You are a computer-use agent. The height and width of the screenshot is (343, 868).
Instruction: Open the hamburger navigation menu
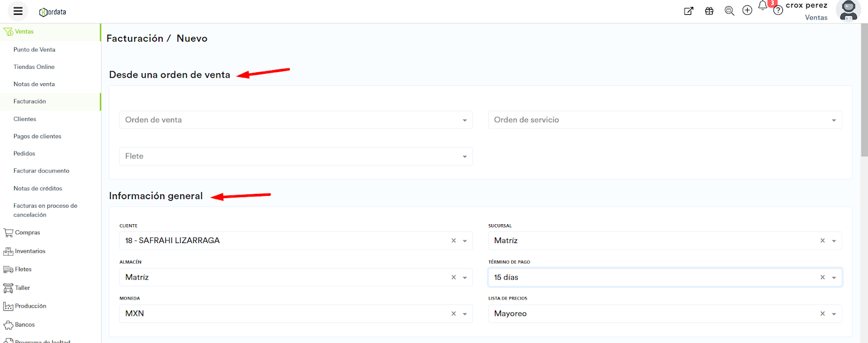pos(18,11)
